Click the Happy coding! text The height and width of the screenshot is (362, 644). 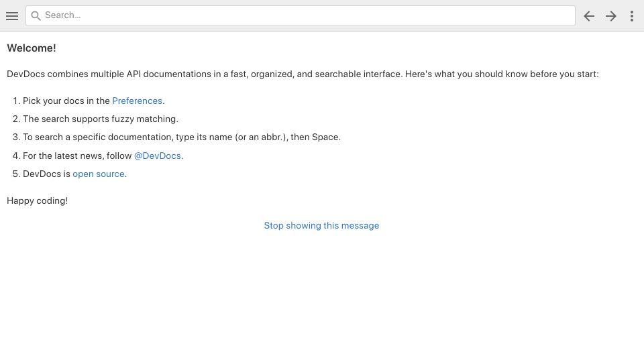(x=38, y=200)
